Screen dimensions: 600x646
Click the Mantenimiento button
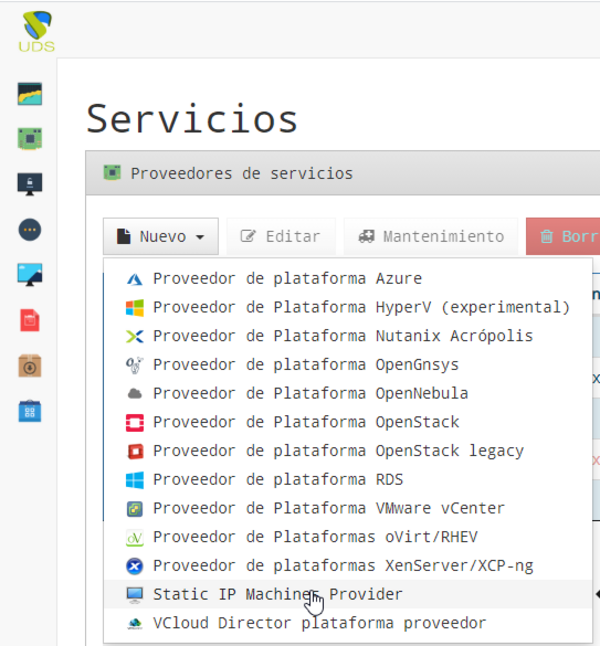431,237
